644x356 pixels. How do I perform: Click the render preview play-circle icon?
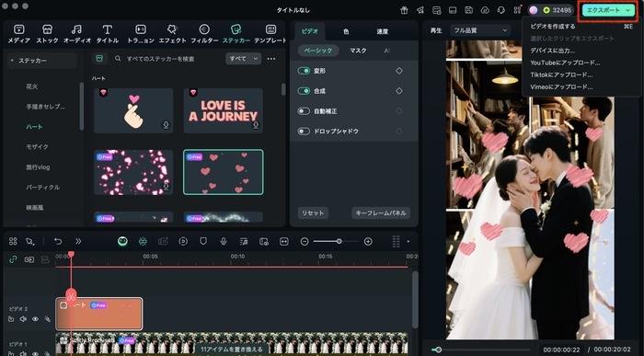(x=183, y=241)
